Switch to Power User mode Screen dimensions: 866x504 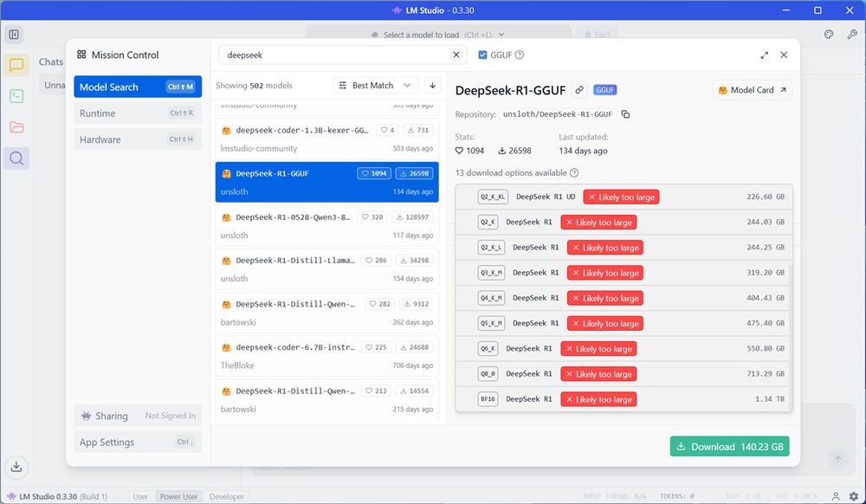[x=179, y=496]
